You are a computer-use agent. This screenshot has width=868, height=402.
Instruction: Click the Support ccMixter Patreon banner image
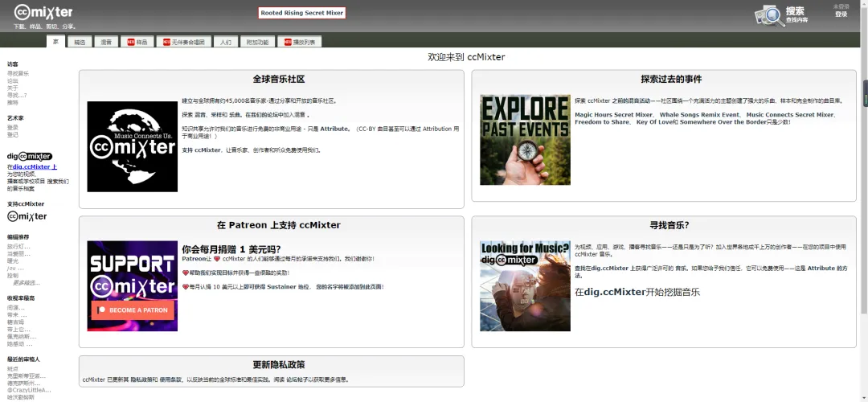point(132,286)
